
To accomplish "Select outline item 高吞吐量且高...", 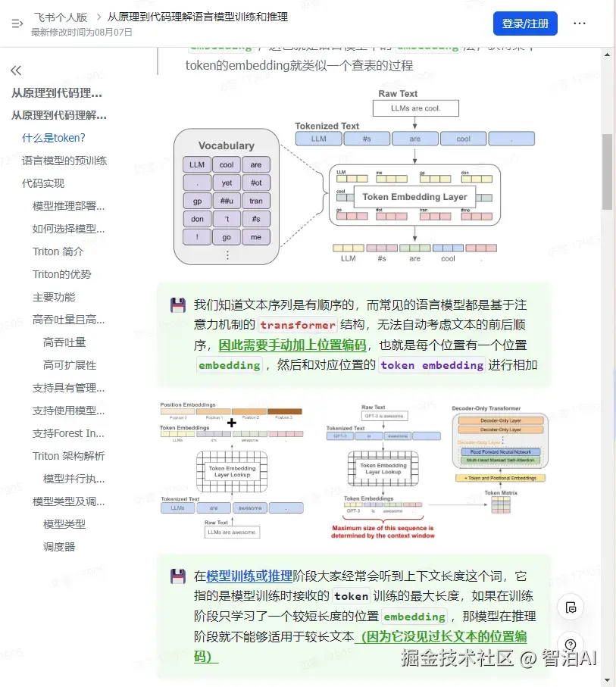I will [x=68, y=320].
